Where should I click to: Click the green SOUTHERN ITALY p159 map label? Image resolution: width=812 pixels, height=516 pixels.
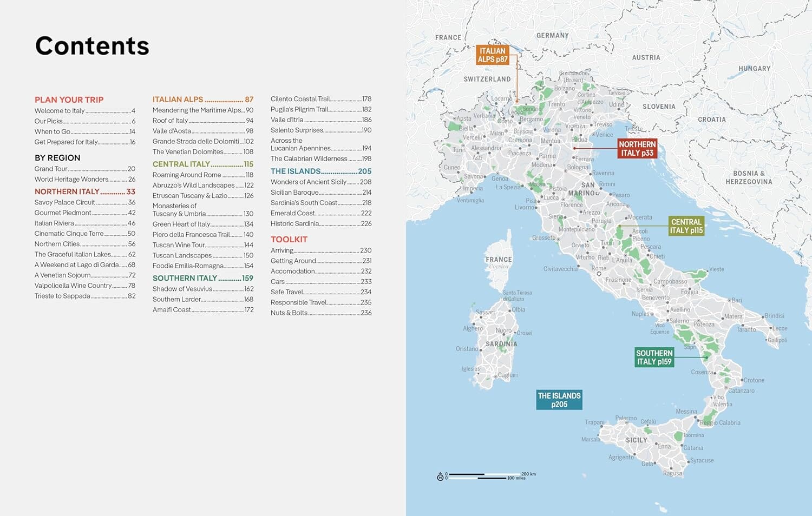click(x=653, y=358)
